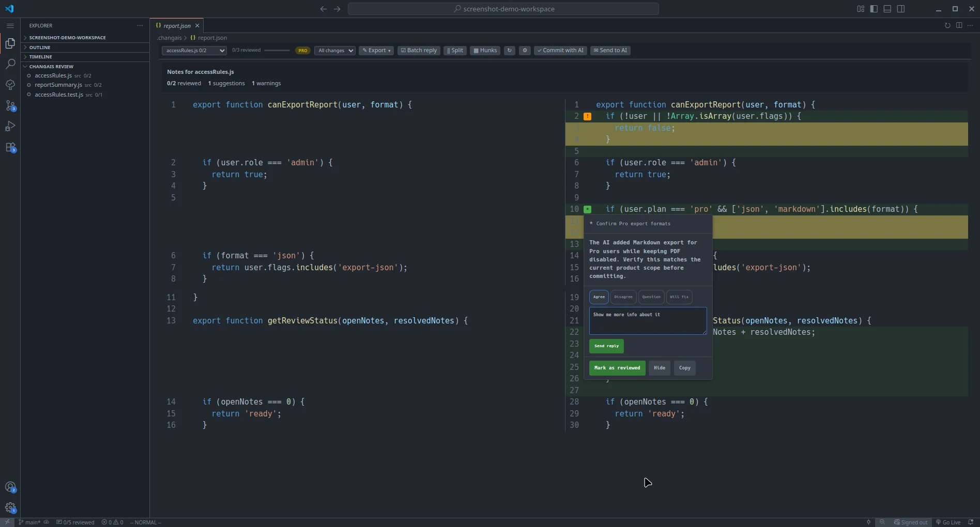Open the Manage gear in activity bar

coord(10,508)
